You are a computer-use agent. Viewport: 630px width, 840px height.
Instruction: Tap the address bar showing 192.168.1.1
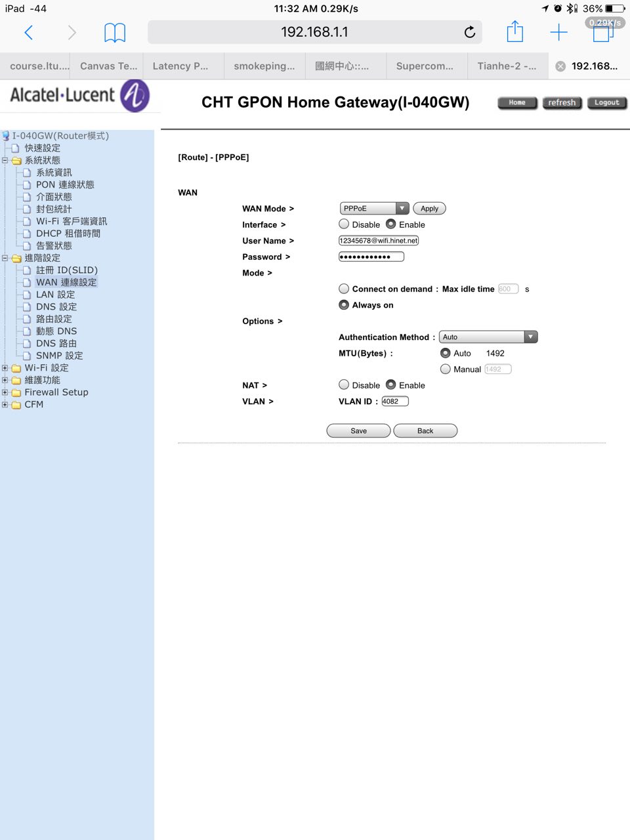coord(315,32)
